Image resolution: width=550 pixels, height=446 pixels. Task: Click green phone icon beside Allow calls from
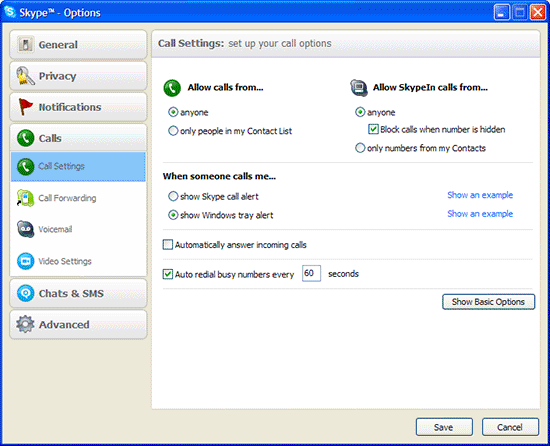172,88
